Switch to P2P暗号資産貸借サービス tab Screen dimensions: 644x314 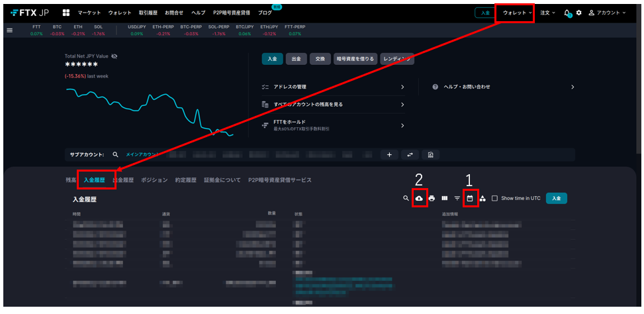[x=280, y=180]
